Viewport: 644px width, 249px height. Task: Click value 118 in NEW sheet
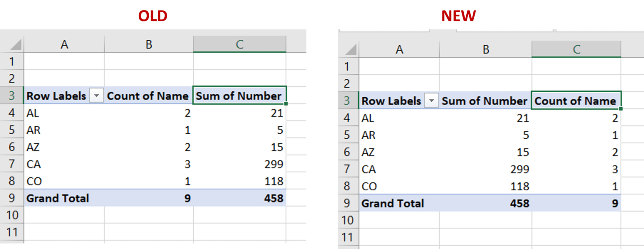coord(519,187)
